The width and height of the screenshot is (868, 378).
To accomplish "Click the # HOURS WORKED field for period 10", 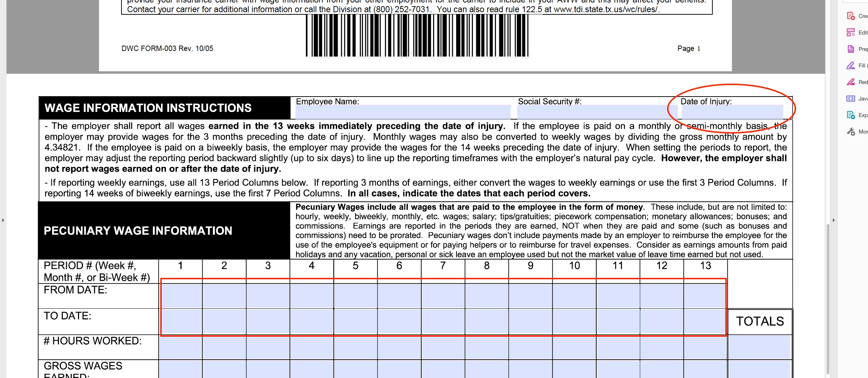I will point(574,347).
